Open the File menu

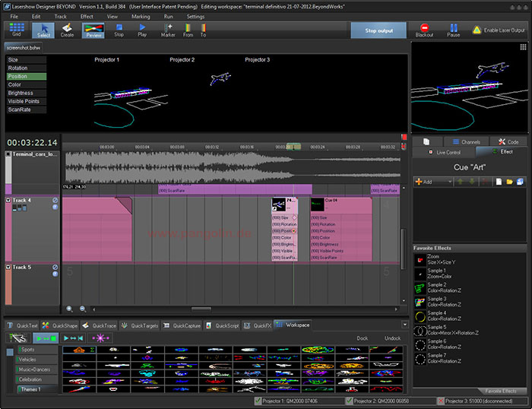point(14,16)
